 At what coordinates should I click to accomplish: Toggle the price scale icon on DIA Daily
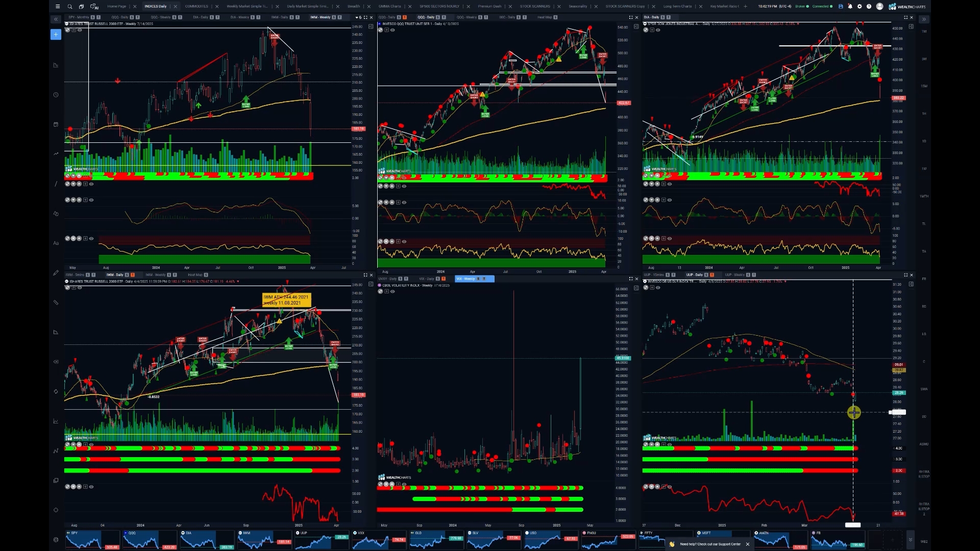click(x=911, y=27)
